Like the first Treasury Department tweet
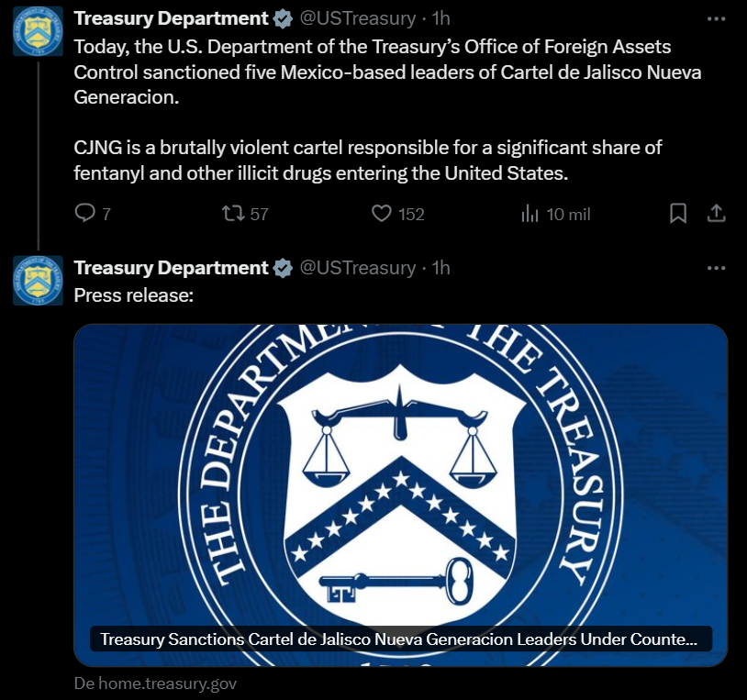 (x=382, y=214)
